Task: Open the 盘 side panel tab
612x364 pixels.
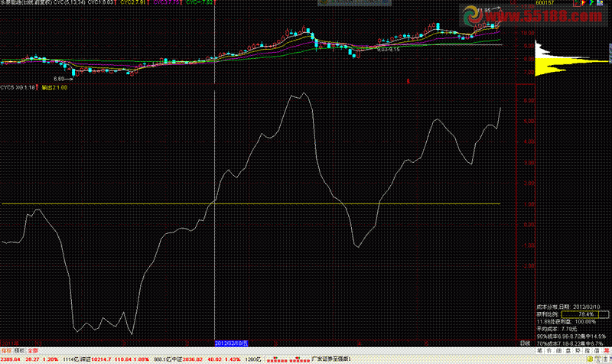Action: (568, 351)
